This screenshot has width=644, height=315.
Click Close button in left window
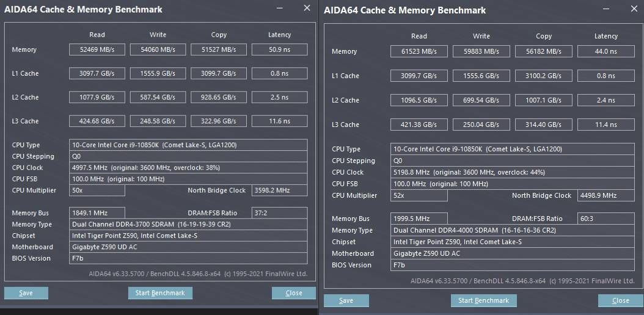(x=294, y=293)
